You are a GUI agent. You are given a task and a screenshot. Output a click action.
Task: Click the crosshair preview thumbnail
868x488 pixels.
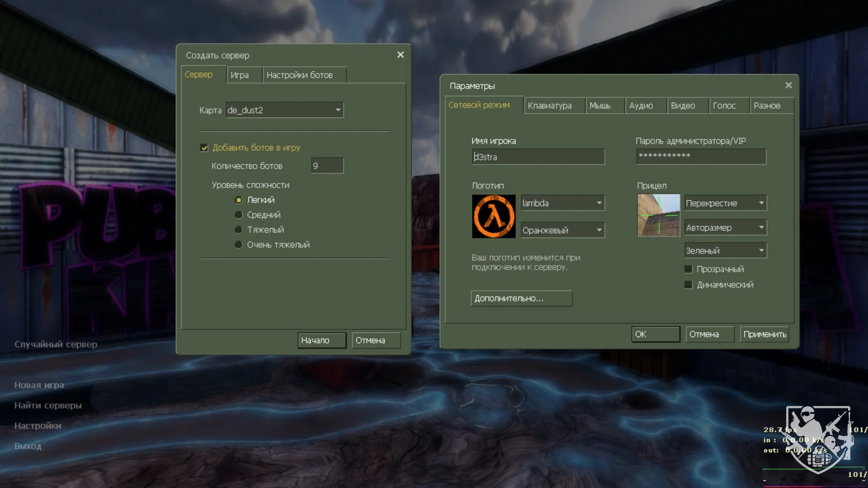click(658, 215)
